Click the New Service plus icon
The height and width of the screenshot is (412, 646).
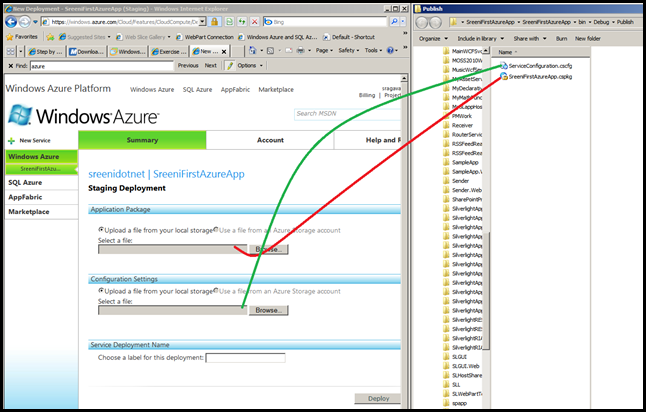(11, 141)
